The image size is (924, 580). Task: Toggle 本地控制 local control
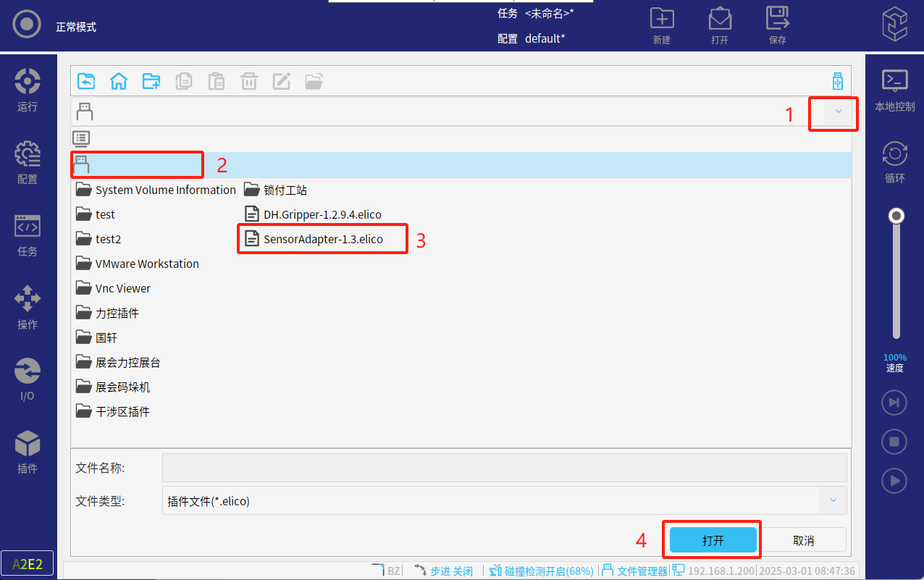(894, 90)
